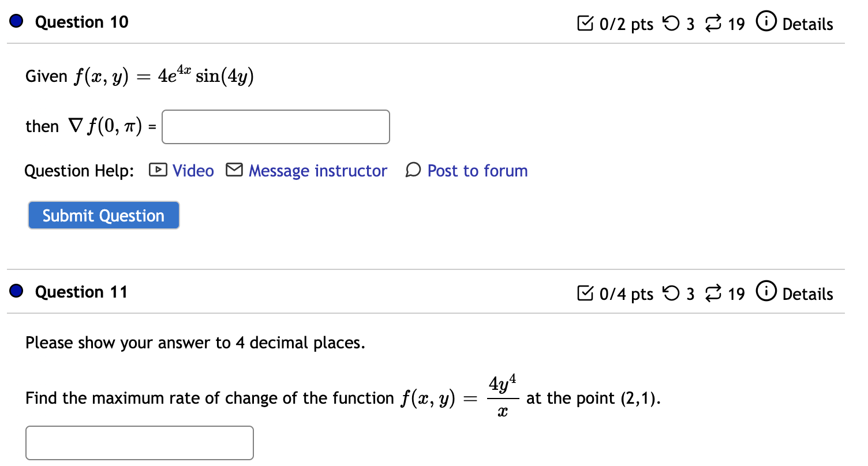Click Question 10 points checkbox icon
This screenshot has height=466, width=868.
point(585,24)
